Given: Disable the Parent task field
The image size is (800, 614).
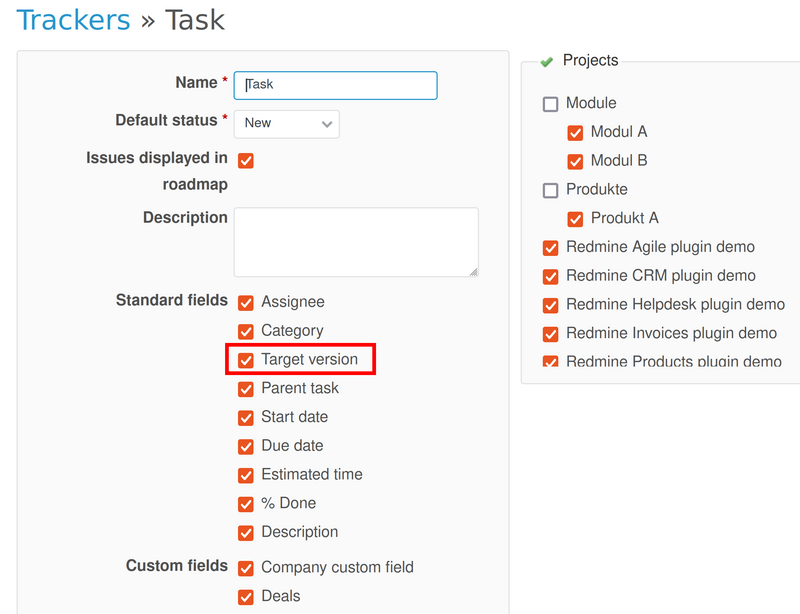Looking at the screenshot, I should 246,389.
